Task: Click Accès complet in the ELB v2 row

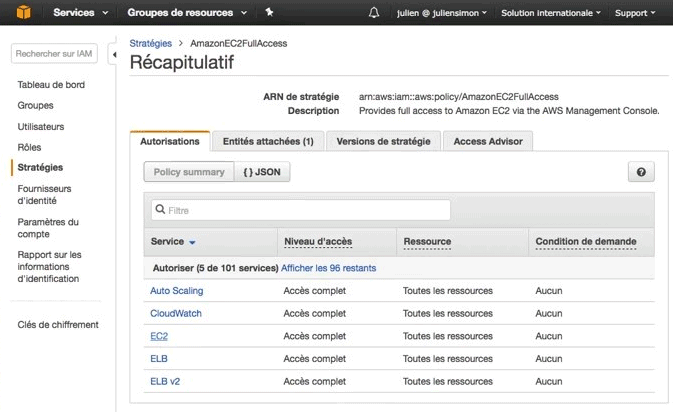Action: (315, 381)
